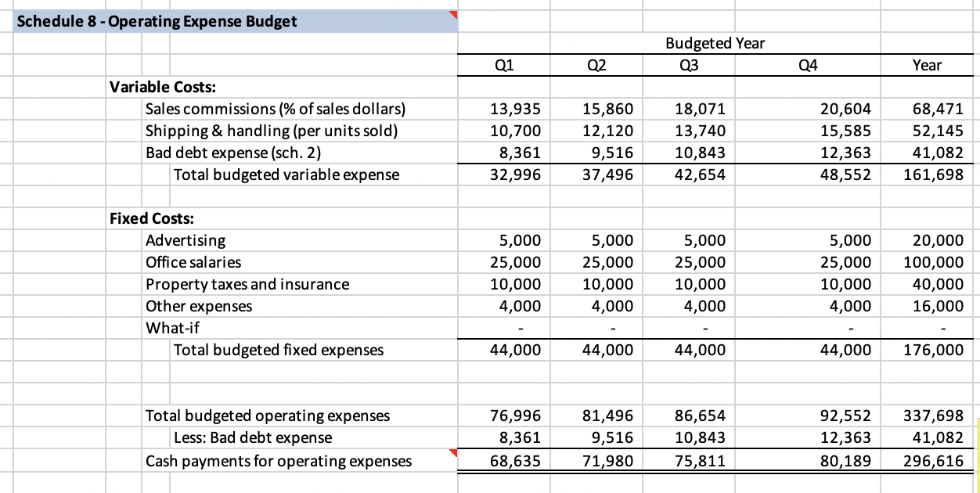980x493 pixels.
Task: Select the Q1 column header cell
Action: point(503,65)
